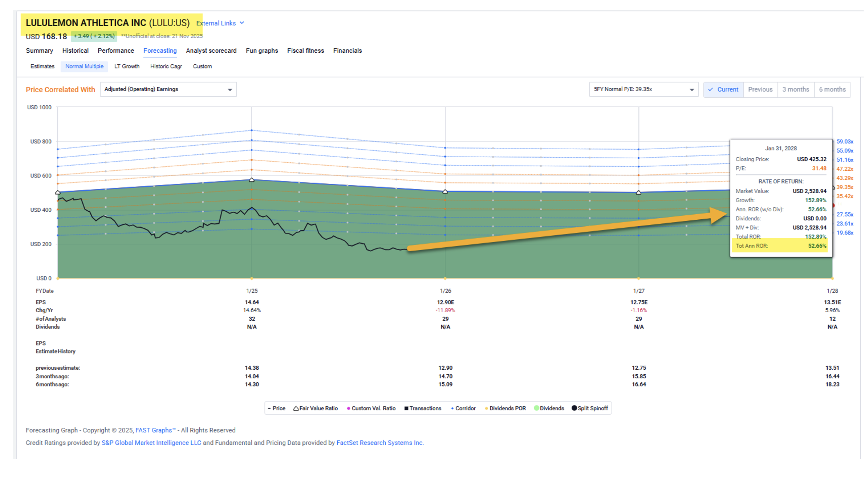Toggle Split Spinoff black legend circle
This screenshot has width=868, height=477.
574,408
